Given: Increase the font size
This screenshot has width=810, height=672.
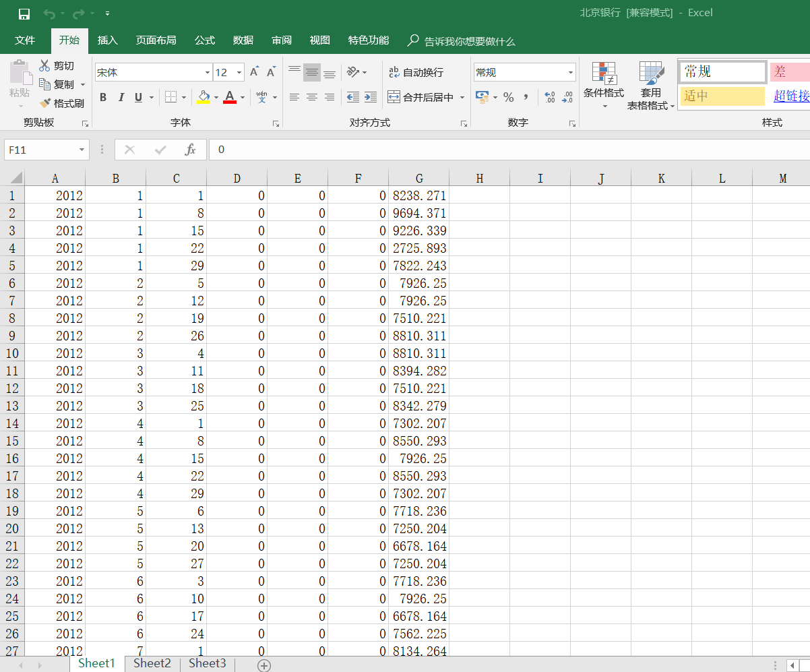Looking at the screenshot, I should (254, 72).
